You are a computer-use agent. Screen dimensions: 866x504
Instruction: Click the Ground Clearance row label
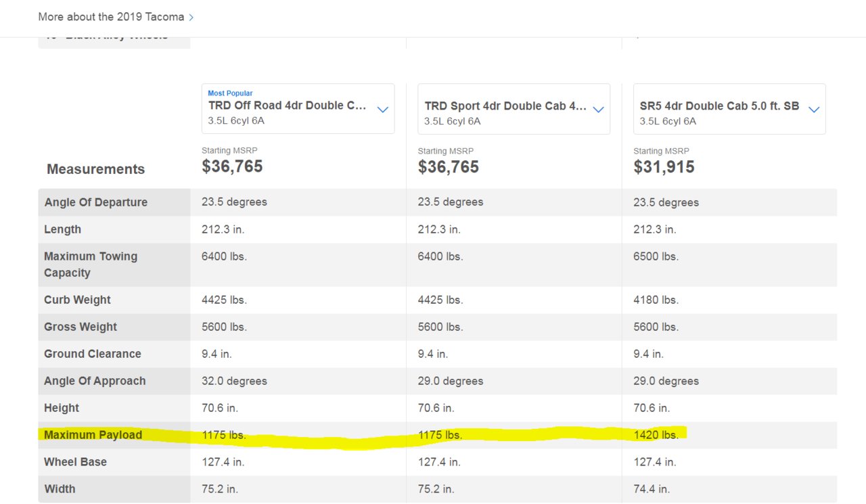[93, 354]
